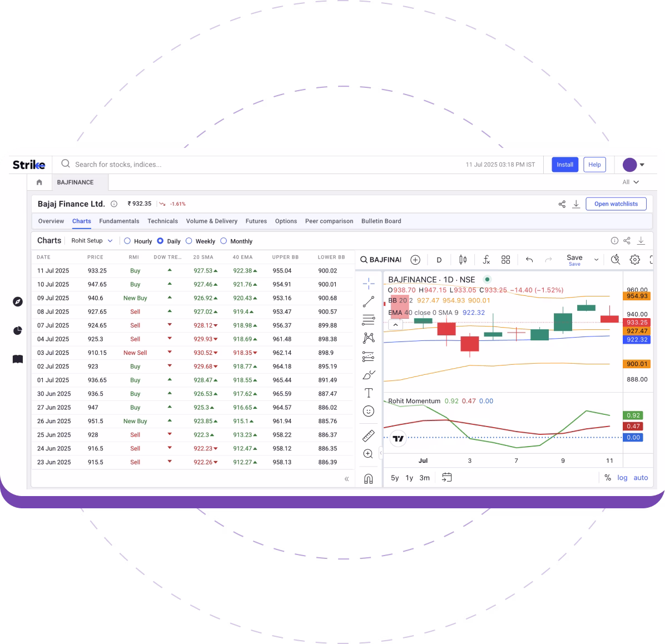Screen dimensions: 665x644
Task: Select the crosshair tool on the chart toolbar
Action: tap(369, 284)
